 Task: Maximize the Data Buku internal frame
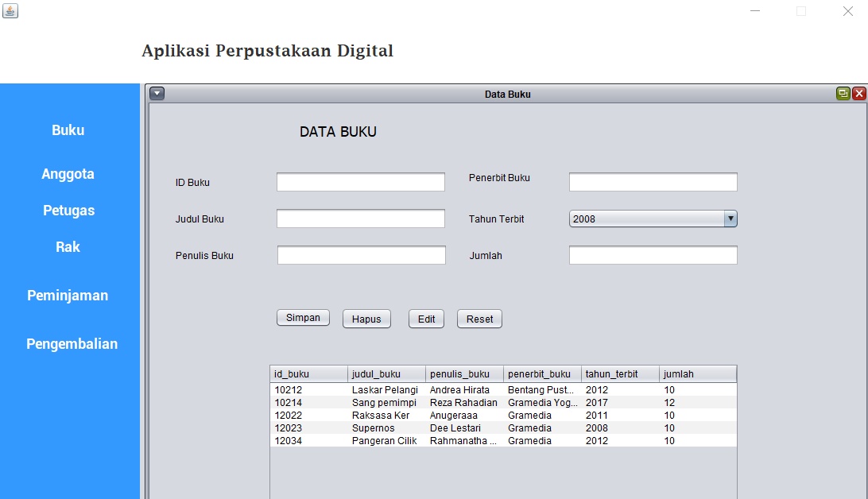(x=843, y=94)
